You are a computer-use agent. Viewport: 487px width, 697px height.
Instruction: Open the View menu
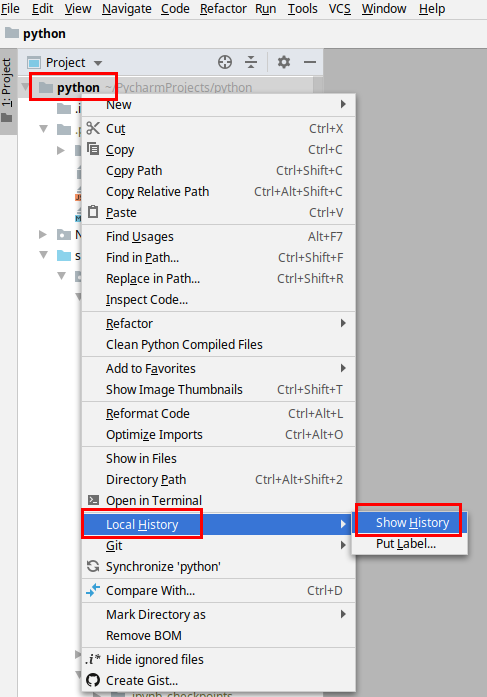pyautogui.click(x=78, y=9)
